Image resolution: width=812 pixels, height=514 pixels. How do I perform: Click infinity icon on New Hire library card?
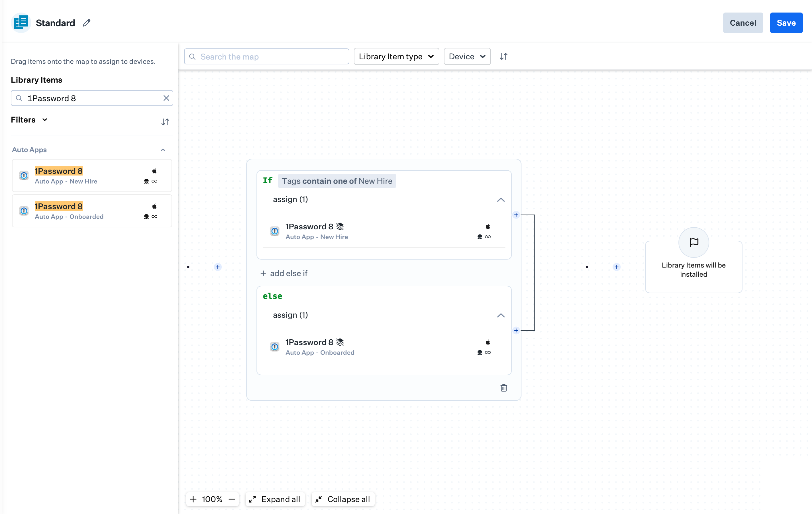[154, 181]
